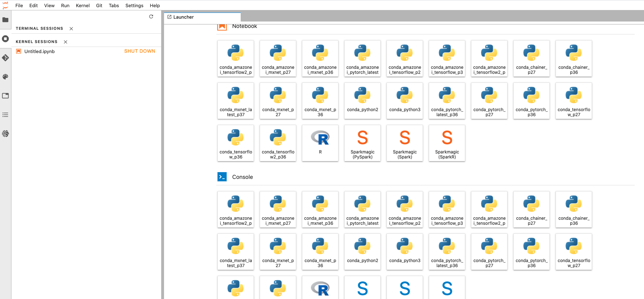Launch a conda_amazonei_tensorflow_p3 console
This screenshot has width=644, height=299.
click(x=447, y=209)
